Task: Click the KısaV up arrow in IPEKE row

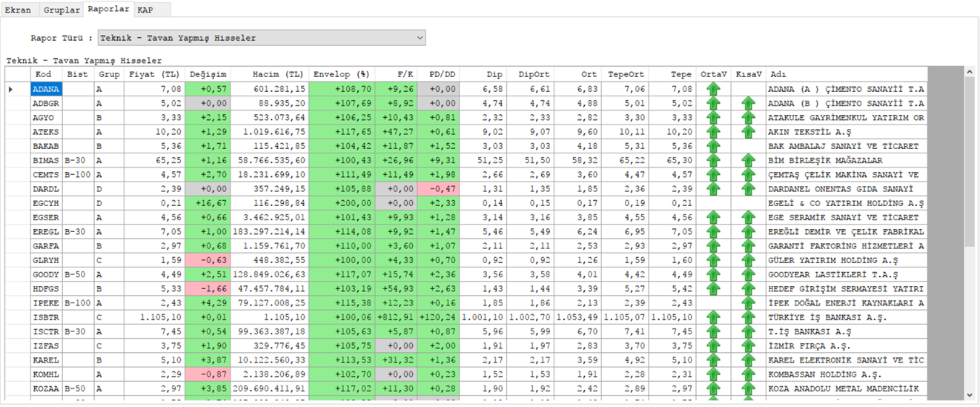Action: pos(748,303)
